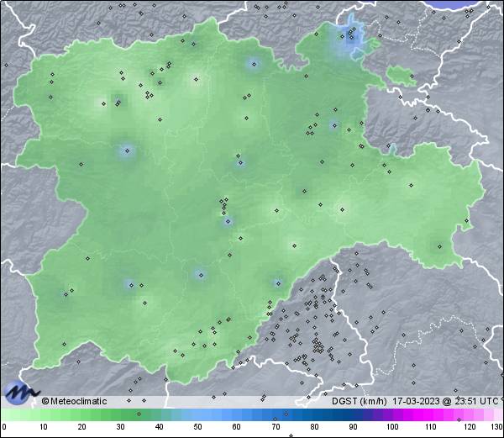Click the DGST (km/h) label
This screenshot has width=504, height=438.
point(360,401)
